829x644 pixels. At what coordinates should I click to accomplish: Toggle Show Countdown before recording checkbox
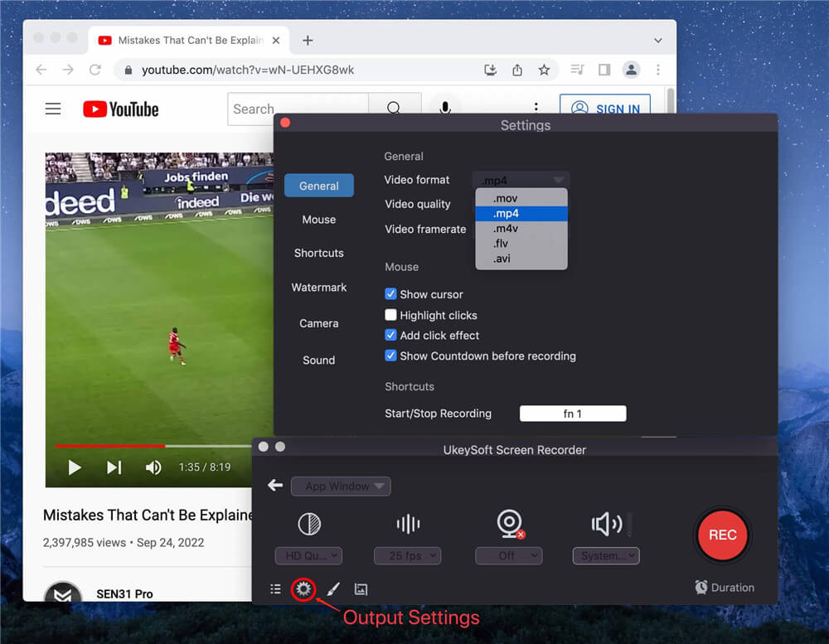coord(390,356)
